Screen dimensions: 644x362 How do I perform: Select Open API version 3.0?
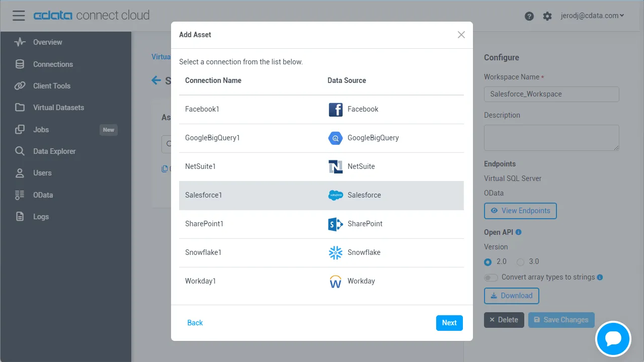[x=520, y=262]
